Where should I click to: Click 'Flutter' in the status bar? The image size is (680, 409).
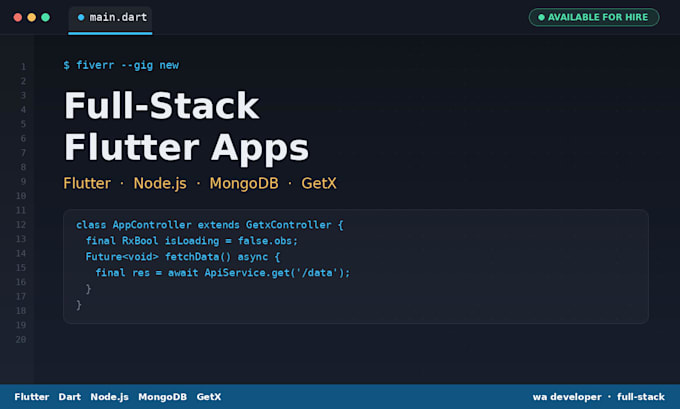[x=32, y=397]
